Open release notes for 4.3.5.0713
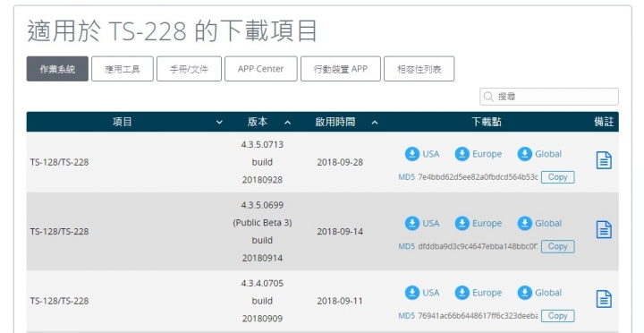644x333 pixels. 604,160
